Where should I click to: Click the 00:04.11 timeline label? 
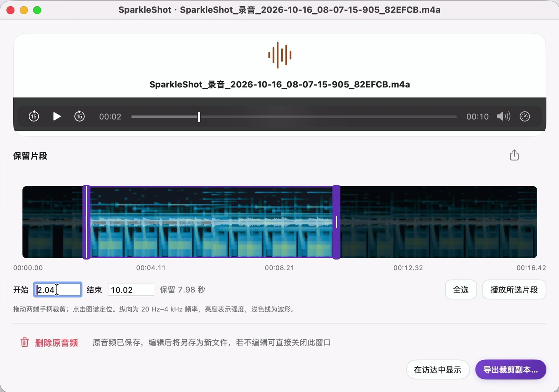pyautogui.click(x=151, y=268)
